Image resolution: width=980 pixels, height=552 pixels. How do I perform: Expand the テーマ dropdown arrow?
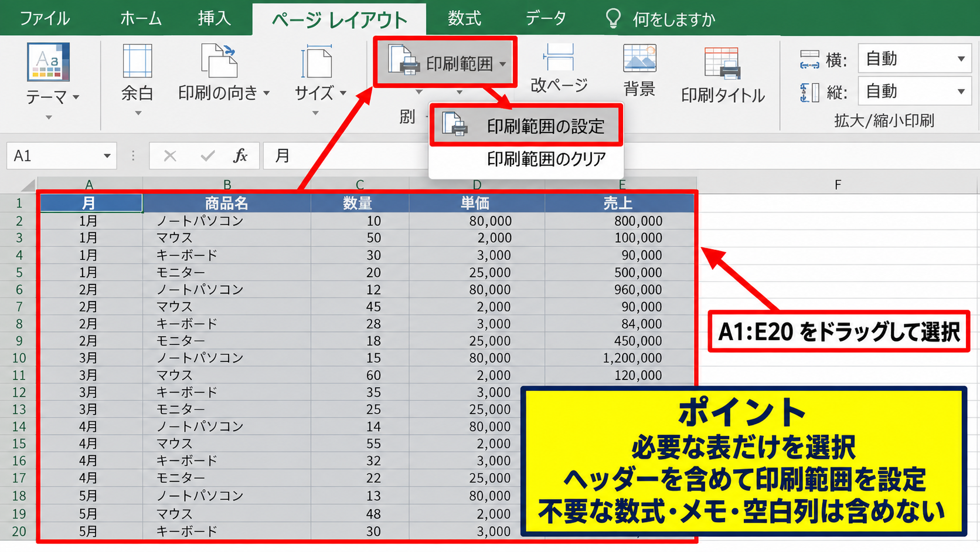76,97
